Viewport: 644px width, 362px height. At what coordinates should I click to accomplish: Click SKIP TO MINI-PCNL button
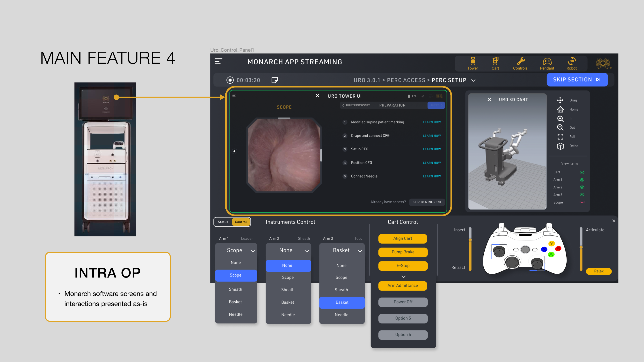(427, 202)
